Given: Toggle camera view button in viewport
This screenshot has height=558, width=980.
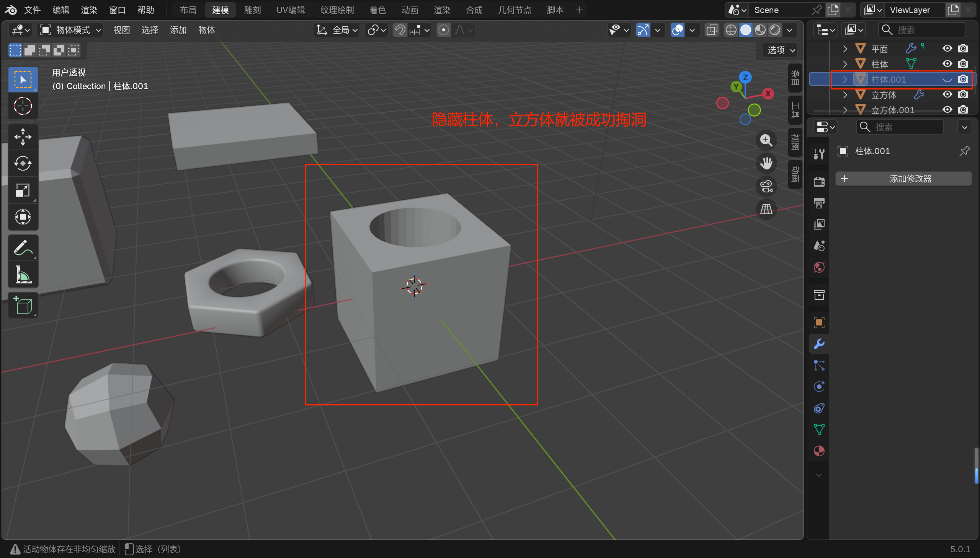Looking at the screenshot, I should click(x=766, y=187).
